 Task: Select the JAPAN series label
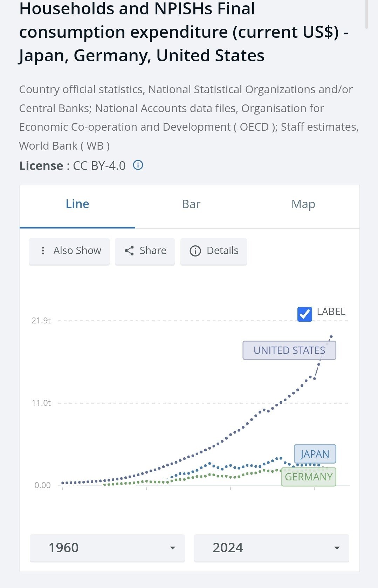click(x=315, y=454)
